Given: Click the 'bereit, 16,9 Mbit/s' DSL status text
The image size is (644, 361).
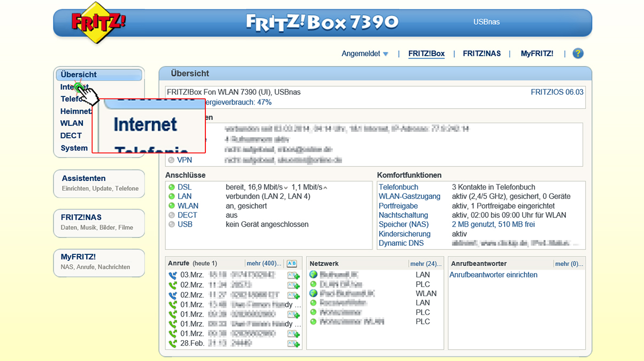Looking at the screenshot, I should 254,187.
